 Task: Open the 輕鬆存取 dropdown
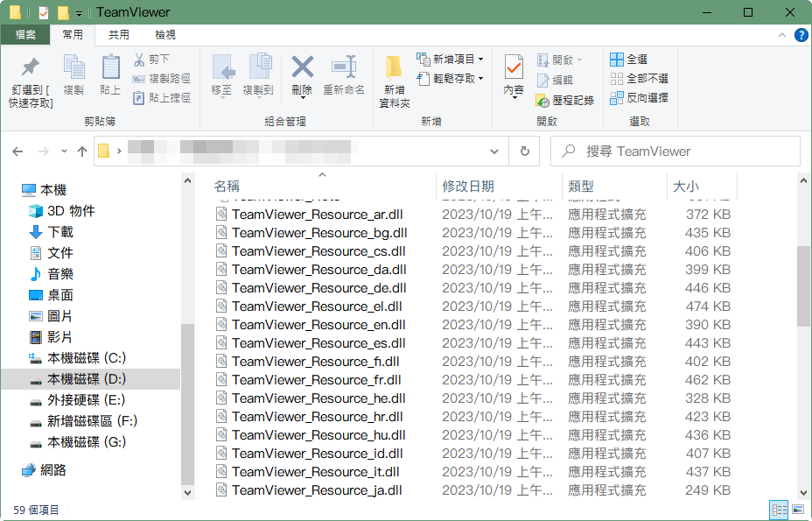(450, 78)
